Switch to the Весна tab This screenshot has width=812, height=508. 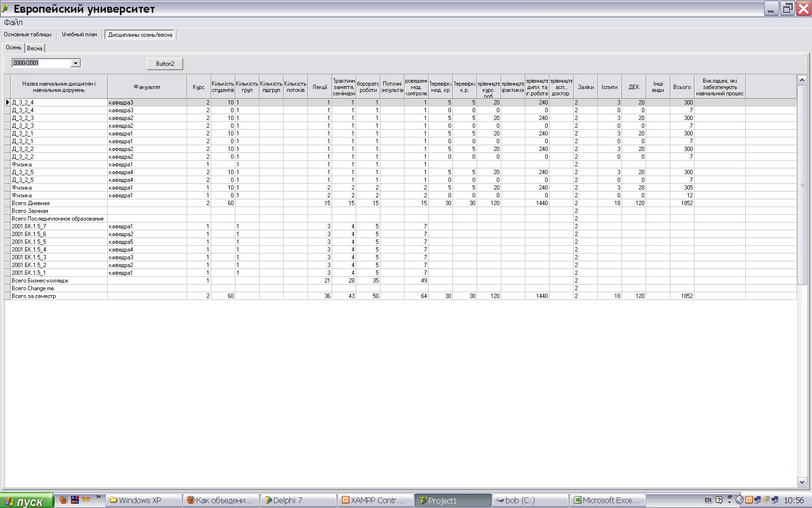35,48
